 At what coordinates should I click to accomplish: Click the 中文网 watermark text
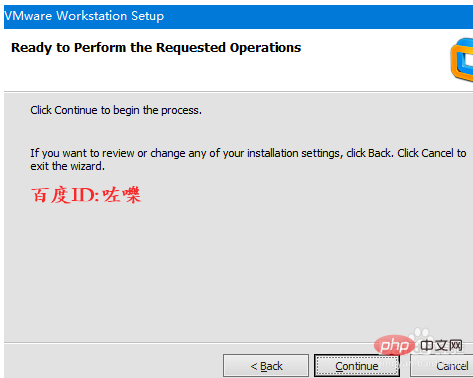coord(441,346)
